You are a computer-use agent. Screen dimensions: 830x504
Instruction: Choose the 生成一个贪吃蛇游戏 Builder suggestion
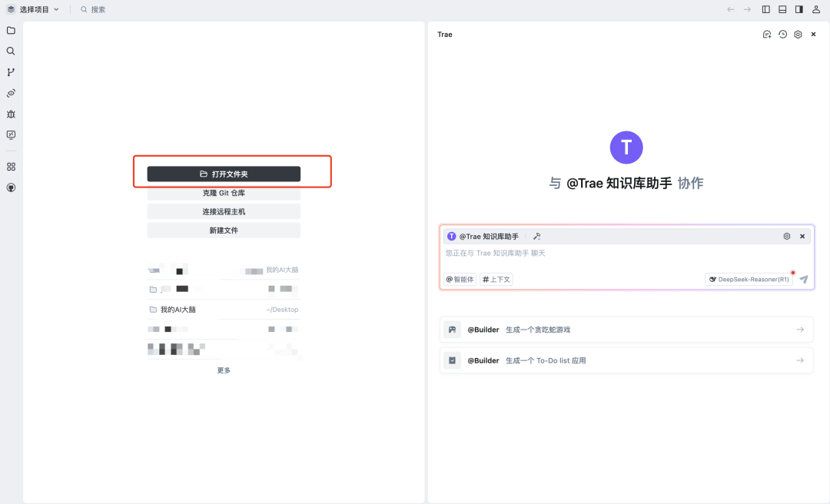point(626,330)
